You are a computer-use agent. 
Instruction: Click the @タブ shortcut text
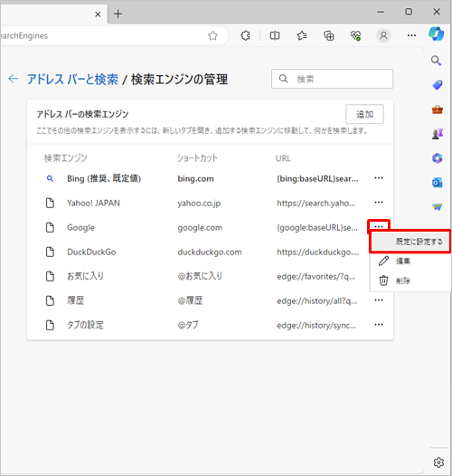[188, 325]
